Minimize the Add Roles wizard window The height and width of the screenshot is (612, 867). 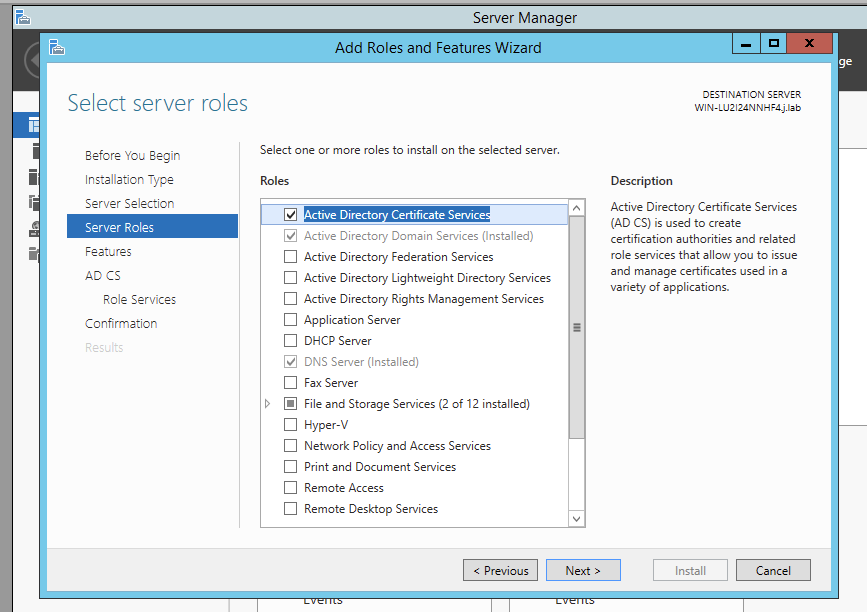(746, 44)
